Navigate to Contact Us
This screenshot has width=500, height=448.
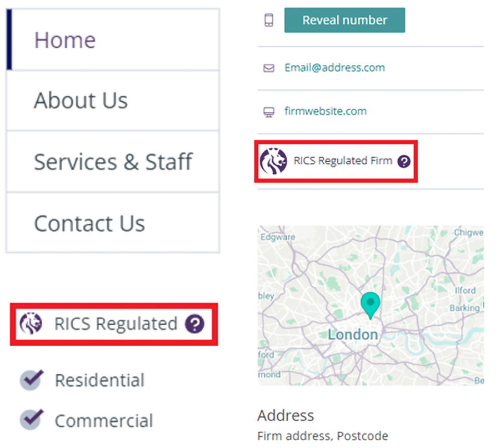(x=89, y=223)
